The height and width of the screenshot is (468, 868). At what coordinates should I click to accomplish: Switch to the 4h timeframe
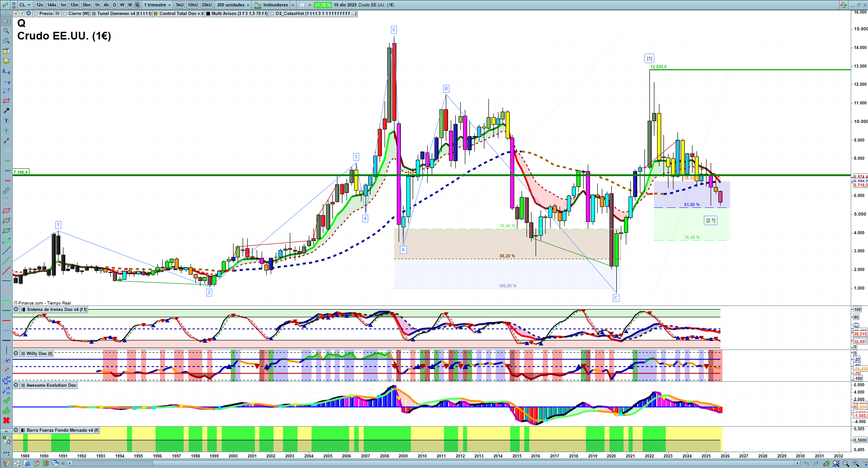[106, 5]
